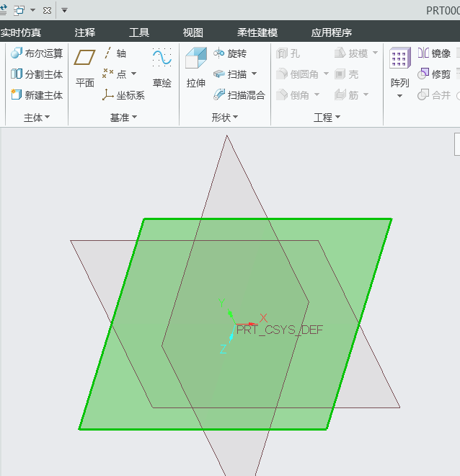Expand the Datum (基准) group menu
This screenshot has width=460, height=476.
123,118
